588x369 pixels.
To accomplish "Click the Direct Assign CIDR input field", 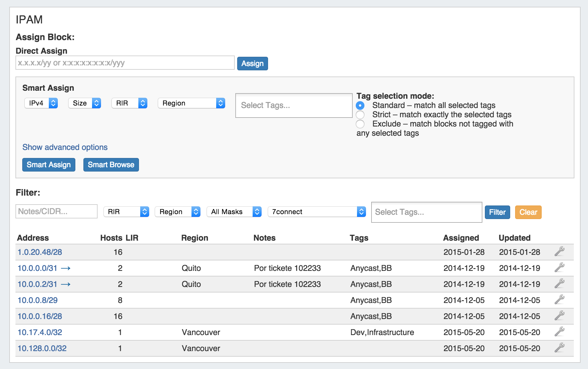I will pos(125,63).
